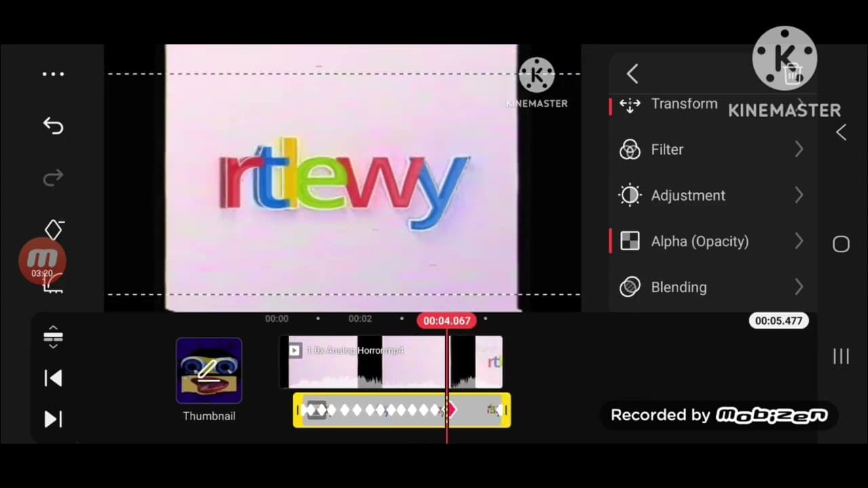Open the Blending option

click(x=713, y=287)
